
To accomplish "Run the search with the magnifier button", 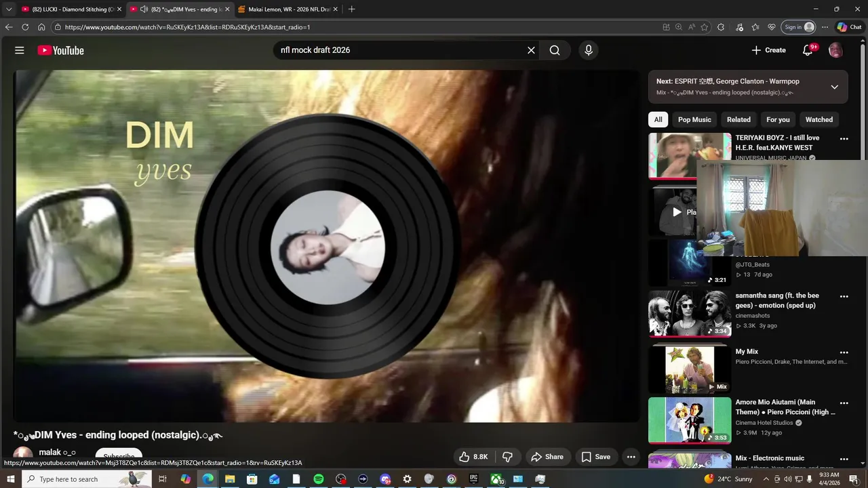I will 555,50.
